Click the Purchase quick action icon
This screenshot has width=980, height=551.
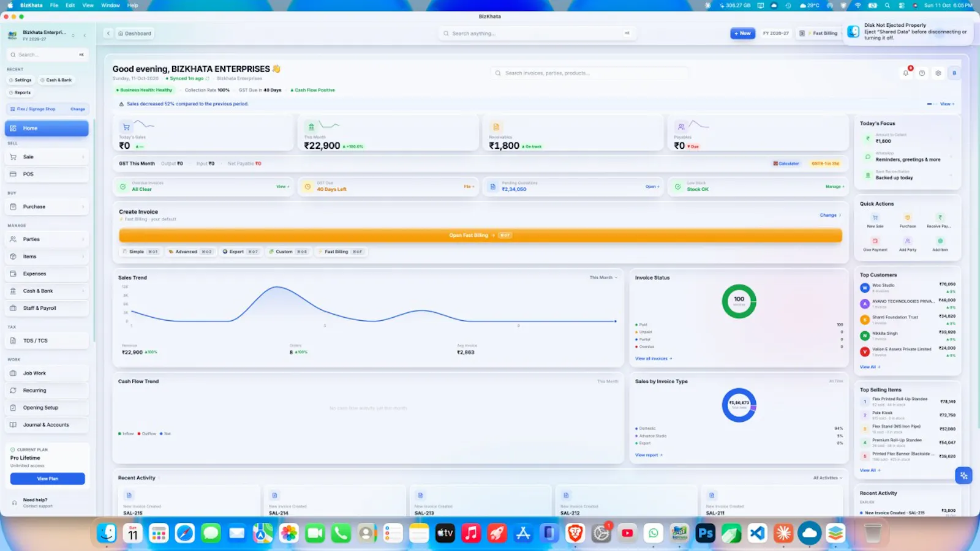point(908,218)
